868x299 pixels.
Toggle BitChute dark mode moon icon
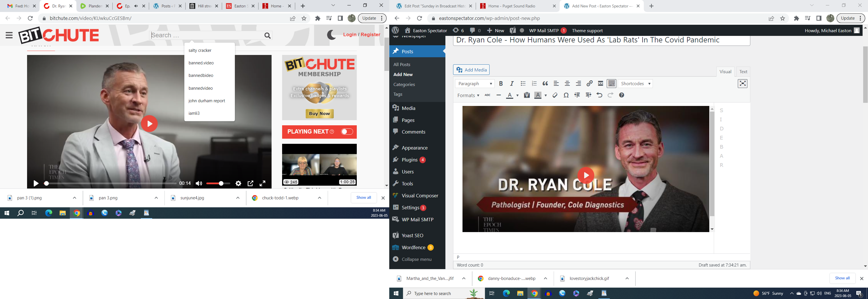[331, 35]
